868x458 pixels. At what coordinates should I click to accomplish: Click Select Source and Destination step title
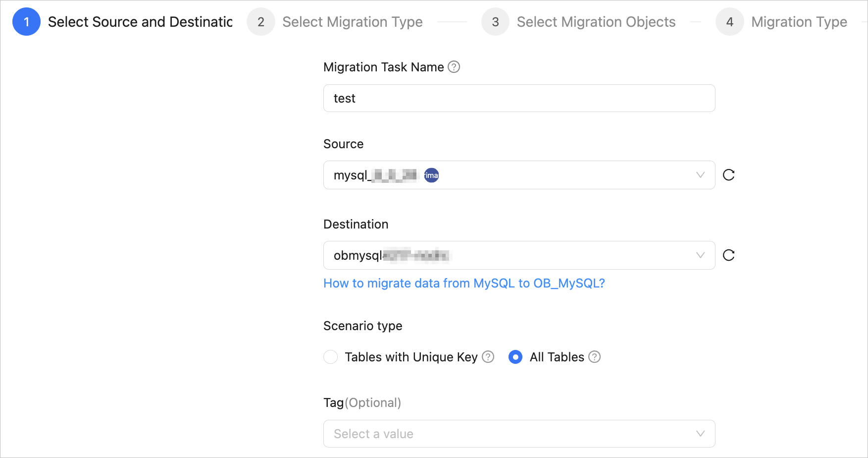point(140,22)
